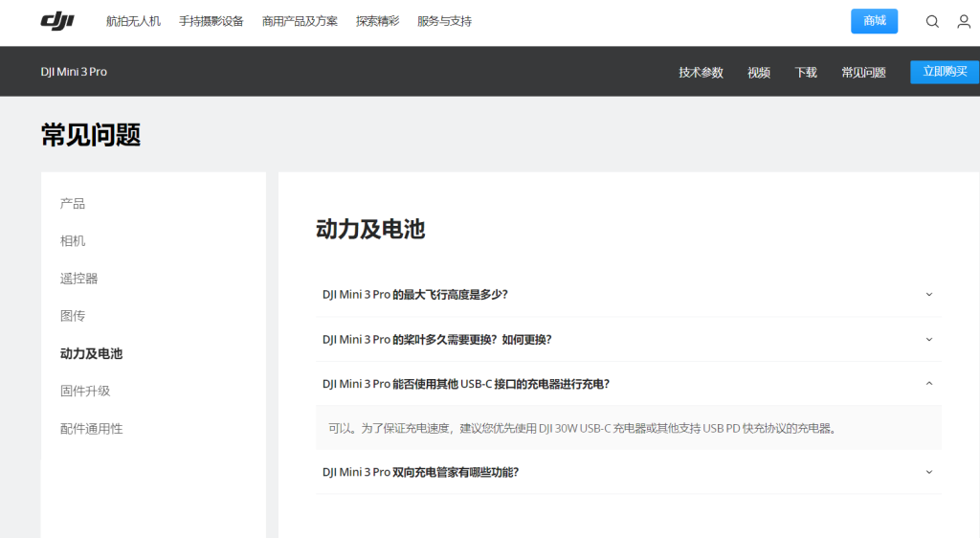Click the 动力及电池 section heading
The height and width of the screenshot is (538, 980).
point(370,230)
